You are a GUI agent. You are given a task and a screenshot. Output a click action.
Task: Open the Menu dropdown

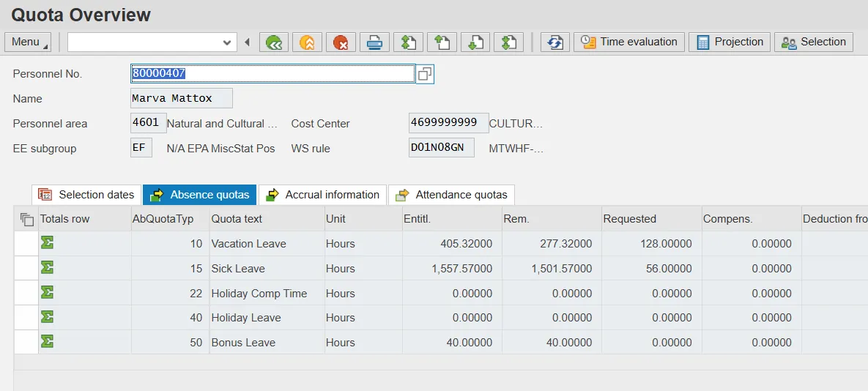28,42
